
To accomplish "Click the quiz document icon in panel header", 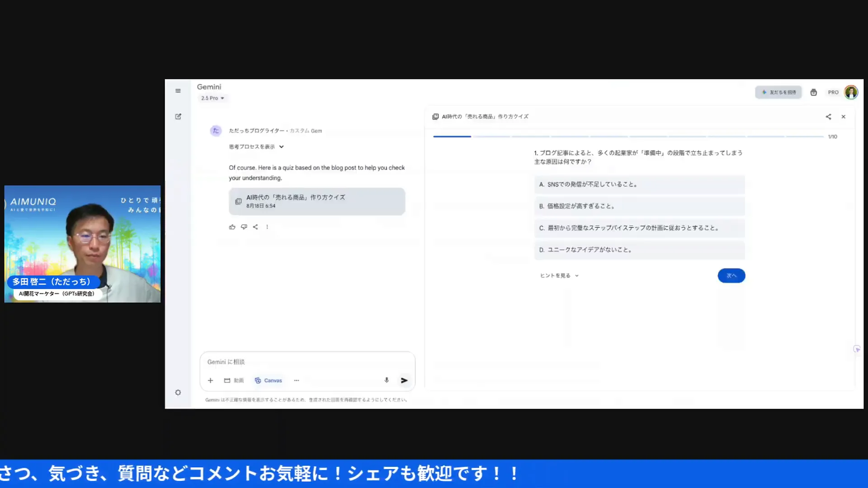I will tap(435, 117).
